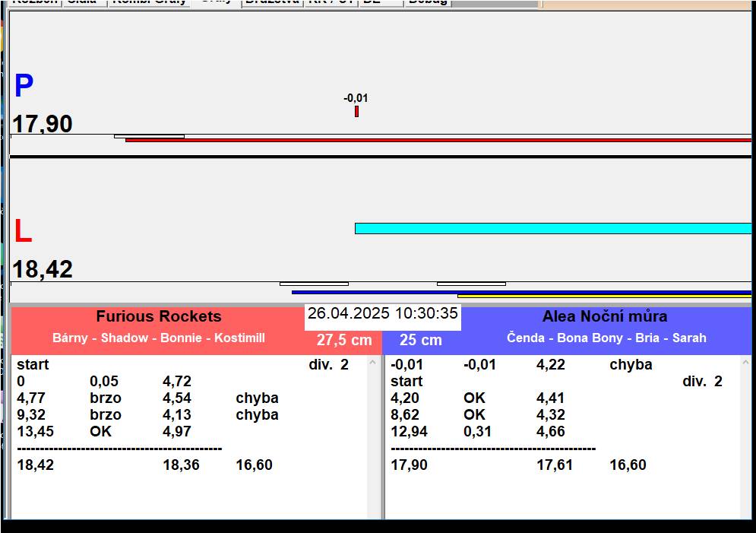Open the Debug tab
This screenshot has width=756, height=533.
[x=428, y=2]
